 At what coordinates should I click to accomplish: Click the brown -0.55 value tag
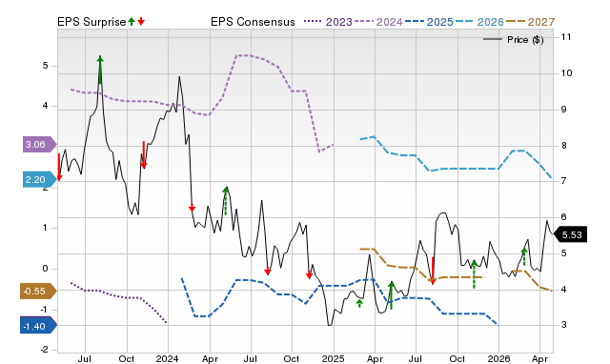(38, 292)
